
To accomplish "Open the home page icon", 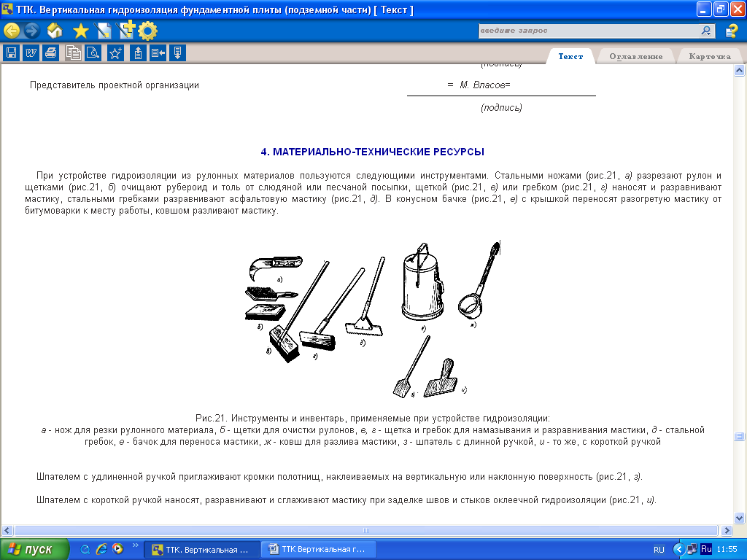I will pyautogui.click(x=55, y=31).
